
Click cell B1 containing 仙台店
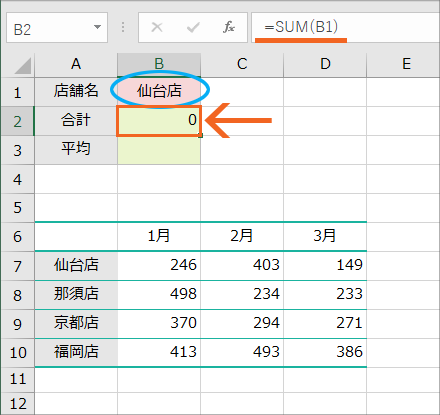pyautogui.click(x=159, y=92)
